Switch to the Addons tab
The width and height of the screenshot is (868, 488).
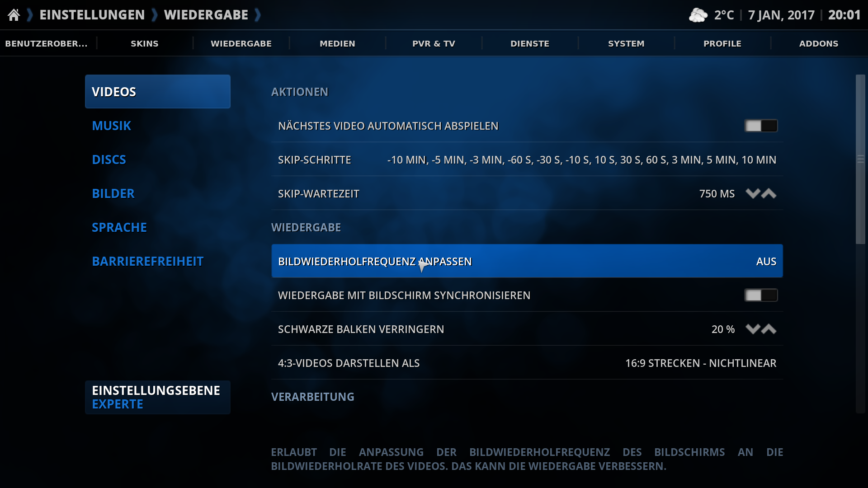(x=819, y=43)
